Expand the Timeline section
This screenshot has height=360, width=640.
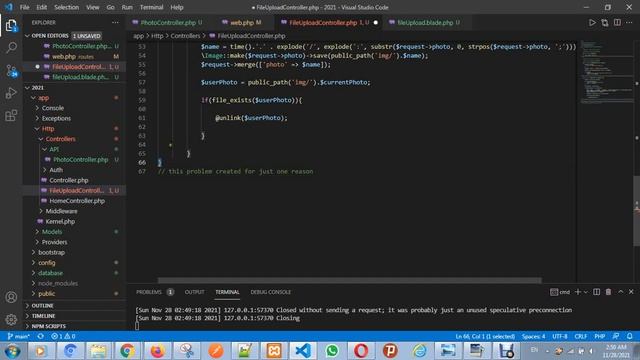coord(75,316)
